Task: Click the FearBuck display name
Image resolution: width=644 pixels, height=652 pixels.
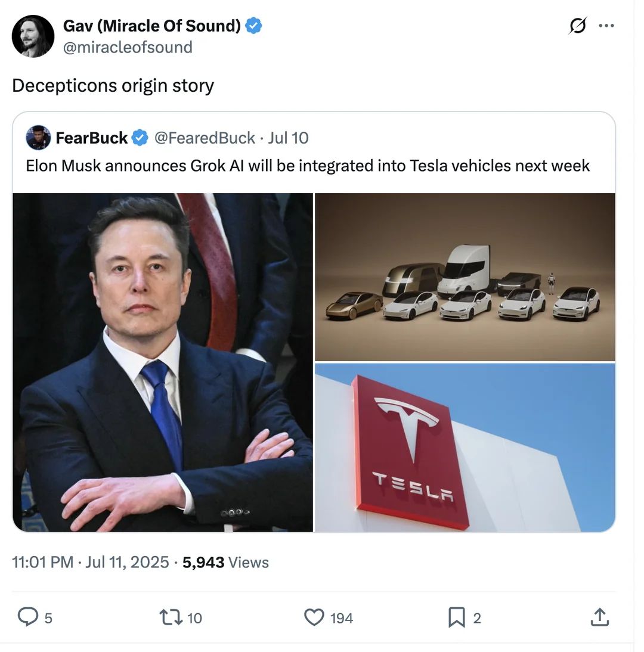Action: point(91,138)
